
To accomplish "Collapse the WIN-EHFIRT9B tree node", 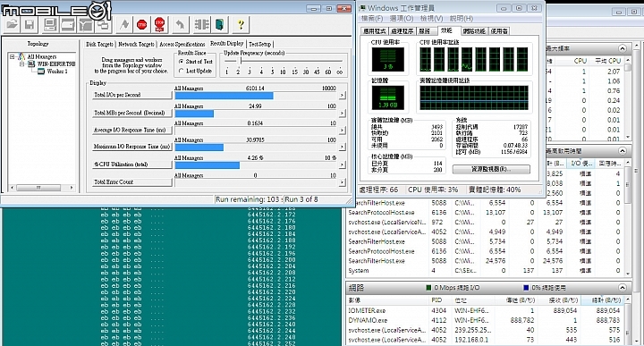I will point(22,64).
